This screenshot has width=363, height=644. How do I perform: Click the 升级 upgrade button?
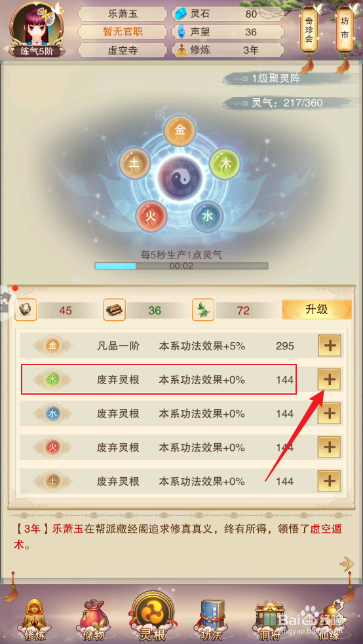(x=316, y=310)
